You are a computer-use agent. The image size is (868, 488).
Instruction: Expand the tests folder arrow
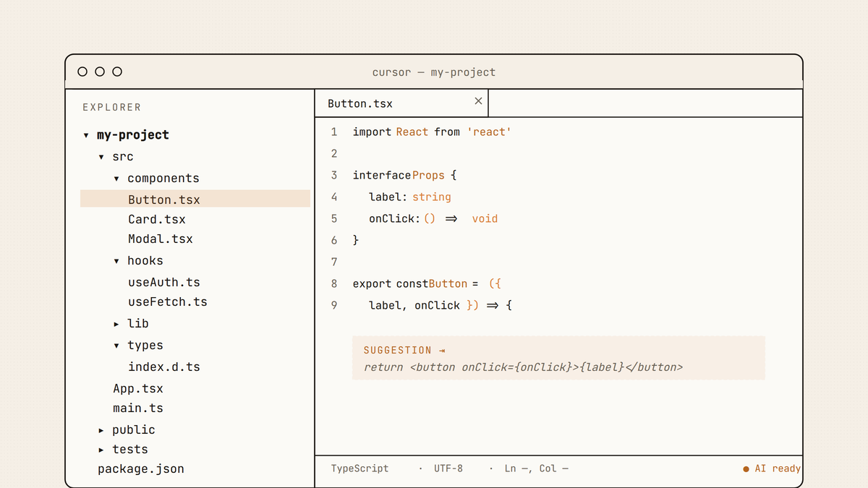pos(101,450)
